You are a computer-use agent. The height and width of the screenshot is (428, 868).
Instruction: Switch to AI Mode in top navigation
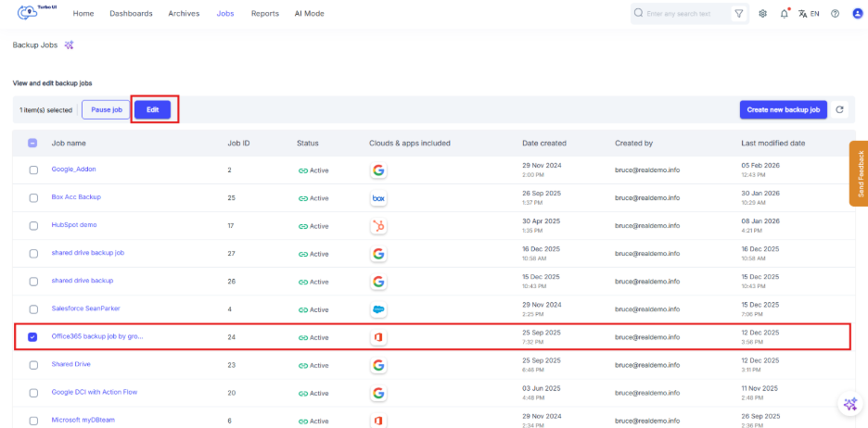[310, 14]
